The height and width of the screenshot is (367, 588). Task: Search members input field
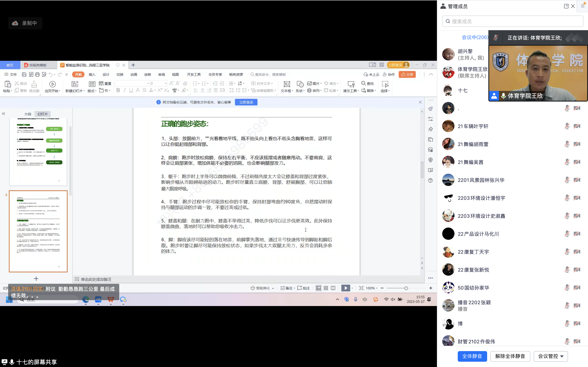(x=513, y=21)
